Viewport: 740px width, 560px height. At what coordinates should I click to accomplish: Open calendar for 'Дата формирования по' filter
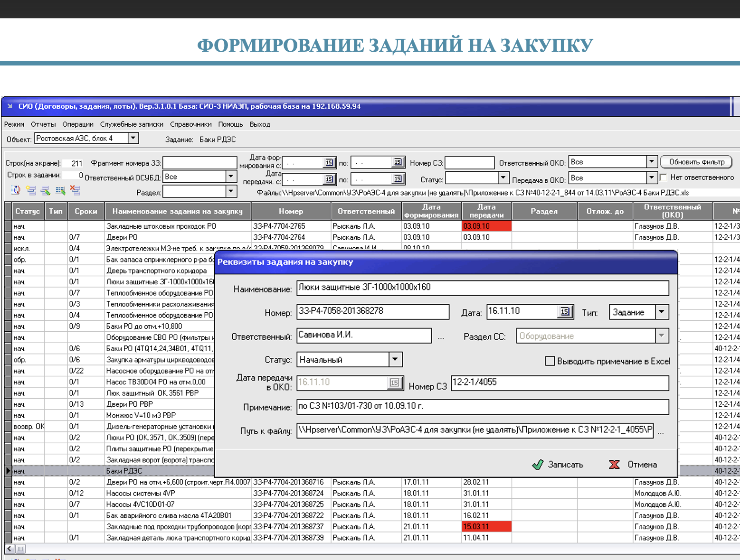pyautogui.click(x=398, y=162)
